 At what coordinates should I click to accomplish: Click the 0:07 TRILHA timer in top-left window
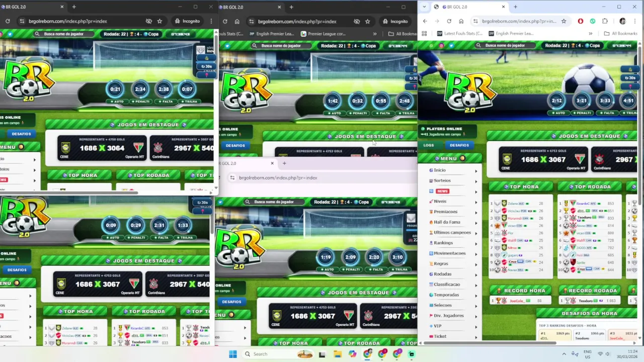coord(187,89)
